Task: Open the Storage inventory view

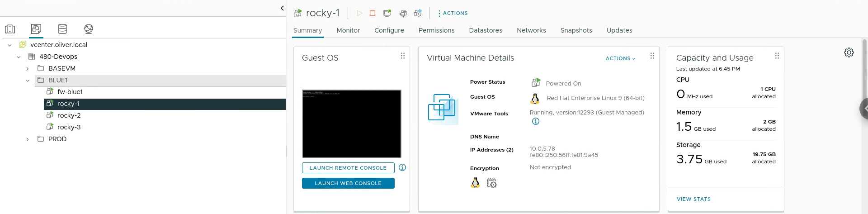Action: point(62,29)
